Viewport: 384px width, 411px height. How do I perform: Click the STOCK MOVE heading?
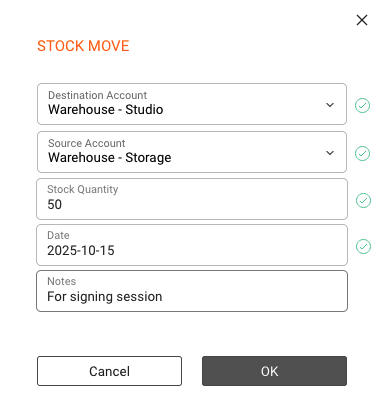83,46
